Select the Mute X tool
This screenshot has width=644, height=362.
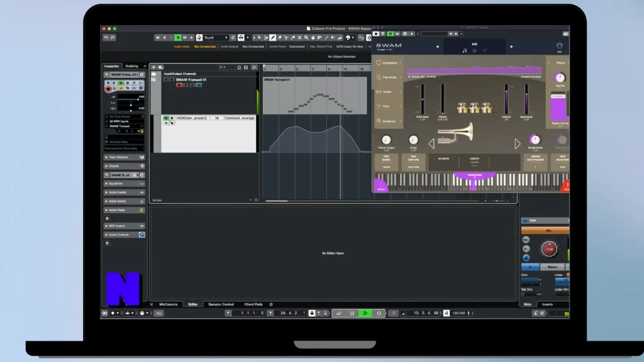(x=299, y=37)
